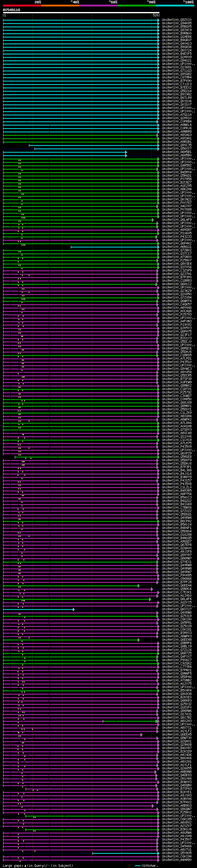Click the label UniRef100_O61066
The image size is (197, 868).
(176, 779)
